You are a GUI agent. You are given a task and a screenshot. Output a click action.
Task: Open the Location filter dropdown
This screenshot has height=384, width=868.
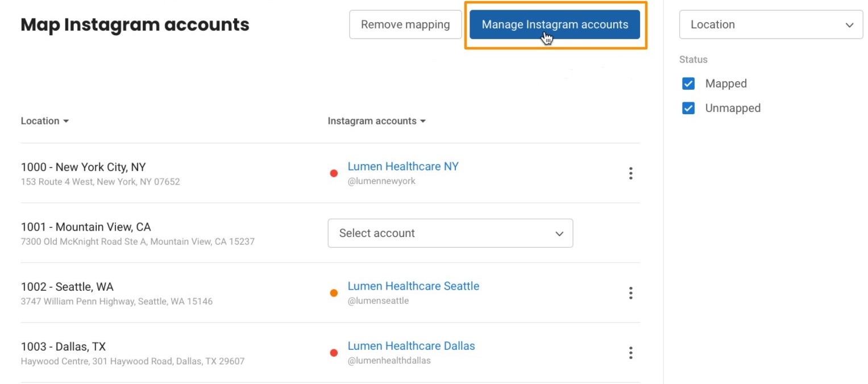(771, 24)
